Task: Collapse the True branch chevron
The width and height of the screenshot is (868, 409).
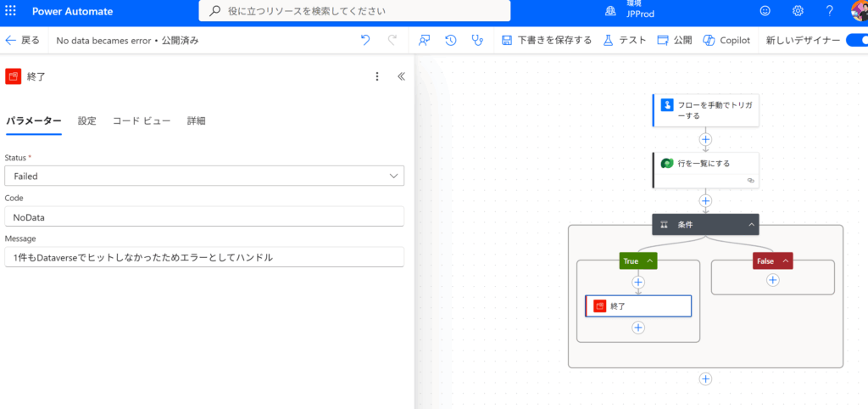Action: point(650,261)
